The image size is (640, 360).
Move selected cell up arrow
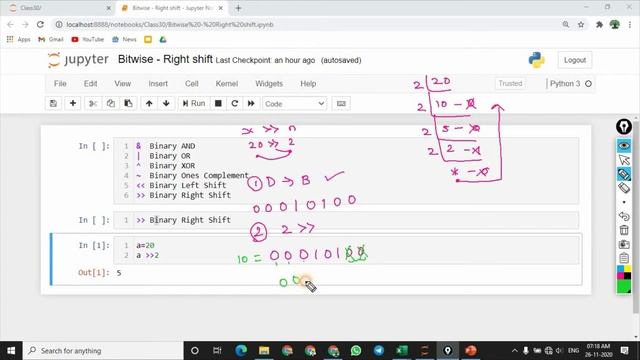coord(149,104)
